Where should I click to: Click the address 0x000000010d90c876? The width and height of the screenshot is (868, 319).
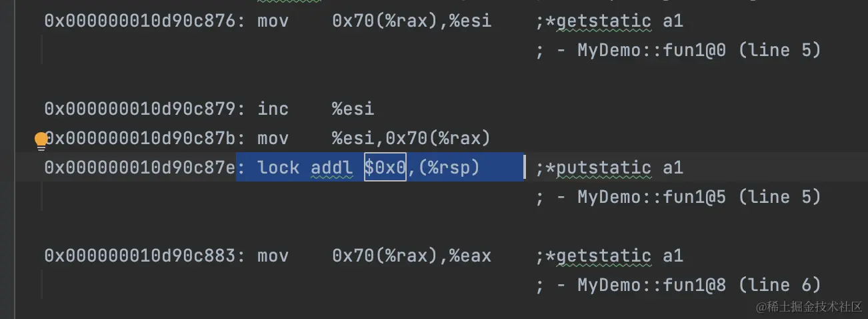click(140, 21)
